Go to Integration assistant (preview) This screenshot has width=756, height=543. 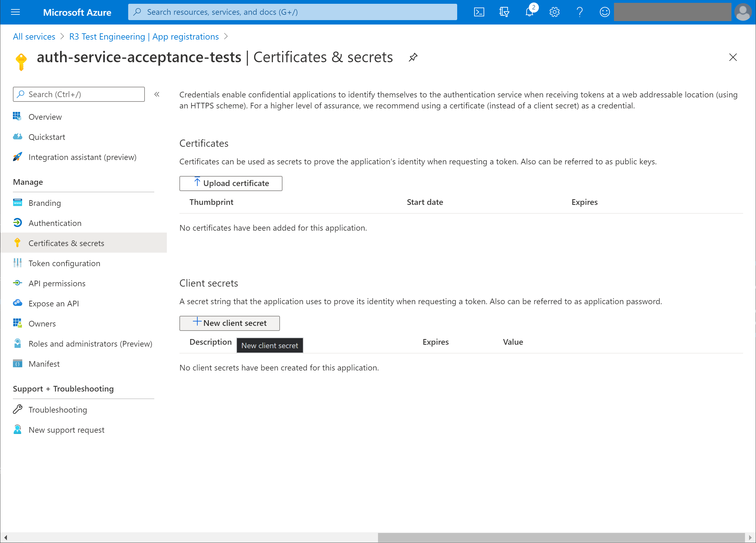click(x=83, y=157)
